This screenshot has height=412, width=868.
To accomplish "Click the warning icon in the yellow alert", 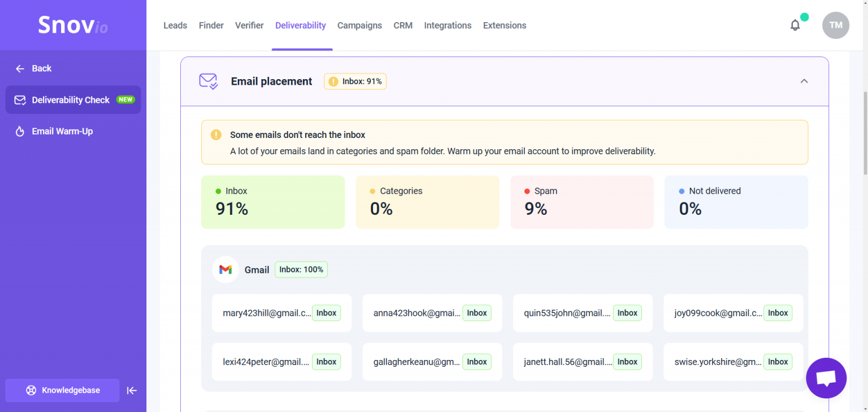I will 216,135.
